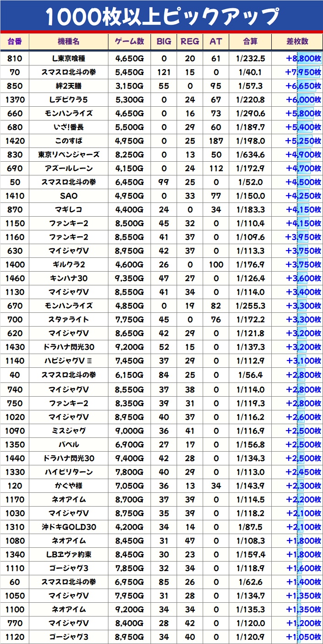Click the 絆2天膳 machine name

[x=69, y=86]
